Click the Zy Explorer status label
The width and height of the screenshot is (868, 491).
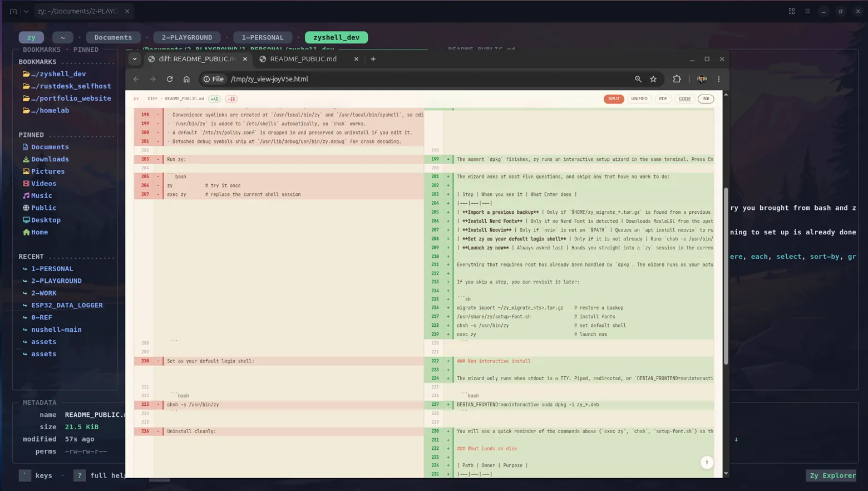click(x=832, y=475)
